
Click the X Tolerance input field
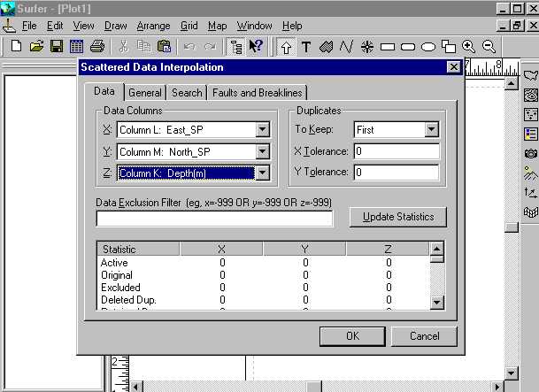coord(397,151)
